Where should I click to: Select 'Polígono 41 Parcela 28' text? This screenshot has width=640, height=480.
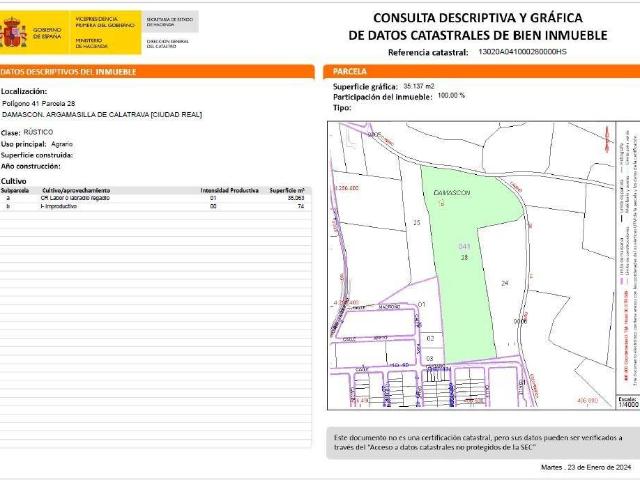[39, 104]
